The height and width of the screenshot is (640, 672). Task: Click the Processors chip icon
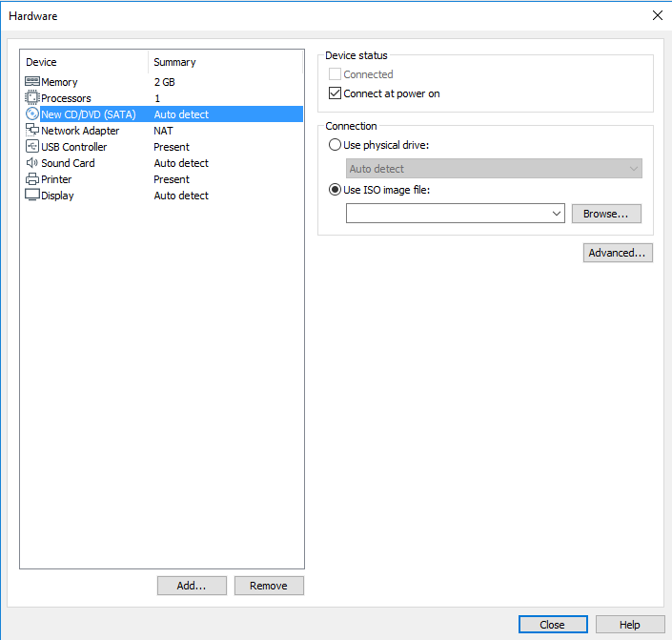coord(32,98)
